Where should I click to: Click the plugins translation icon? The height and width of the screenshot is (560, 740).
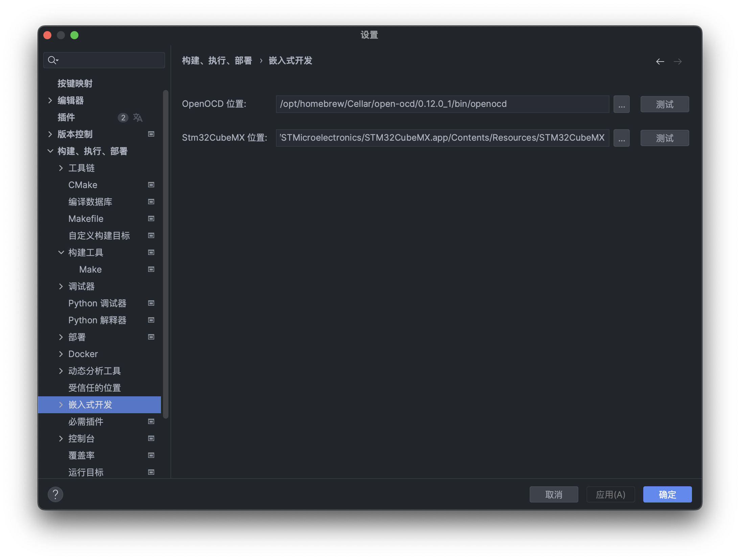click(138, 117)
